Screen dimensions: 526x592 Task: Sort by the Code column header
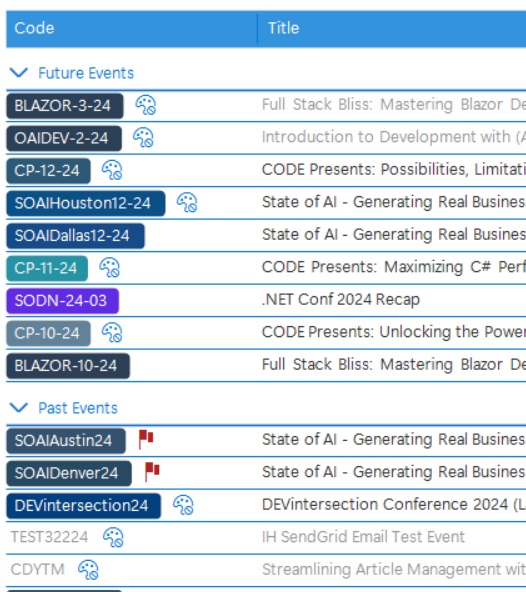click(132, 29)
